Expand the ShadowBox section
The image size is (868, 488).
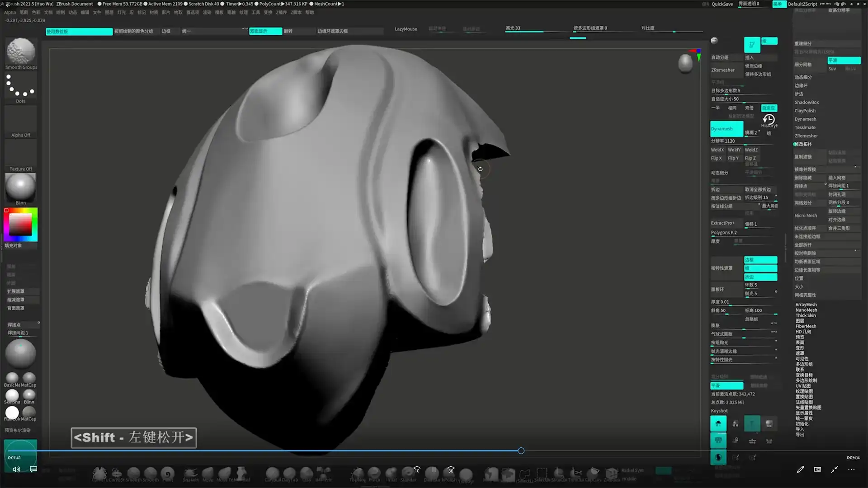(807, 103)
